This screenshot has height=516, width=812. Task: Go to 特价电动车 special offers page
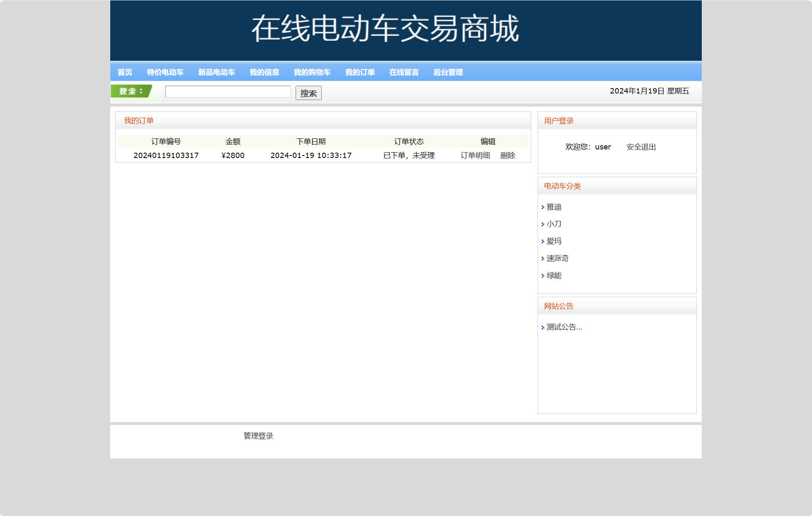pos(165,72)
